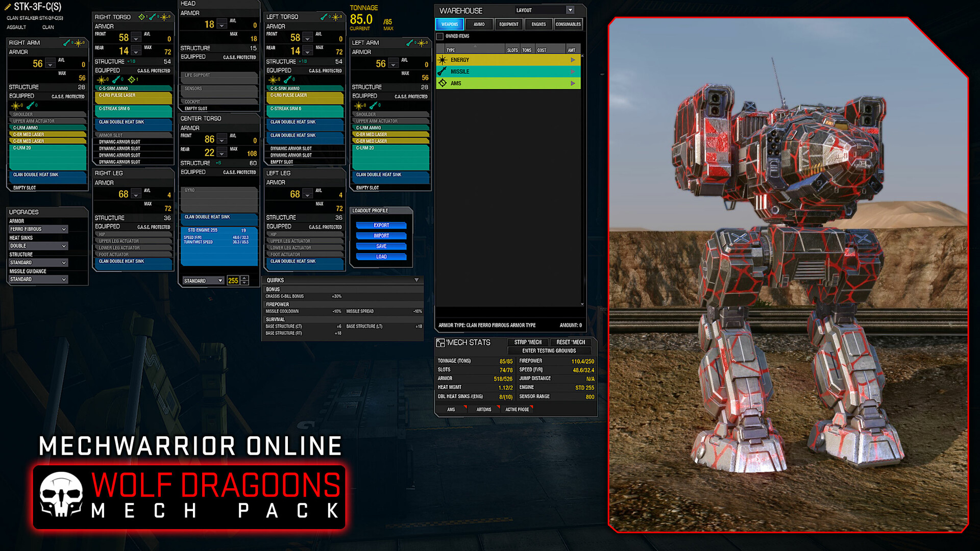Click the AMS icon in the weapons list

pyautogui.click(x=442, y=83)
